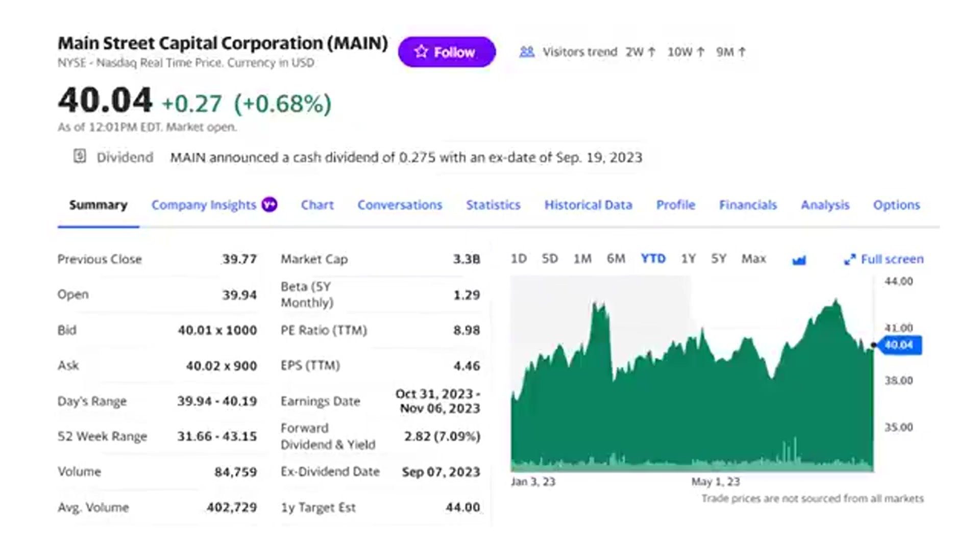Open the chart type bar icon

[799, 260]
